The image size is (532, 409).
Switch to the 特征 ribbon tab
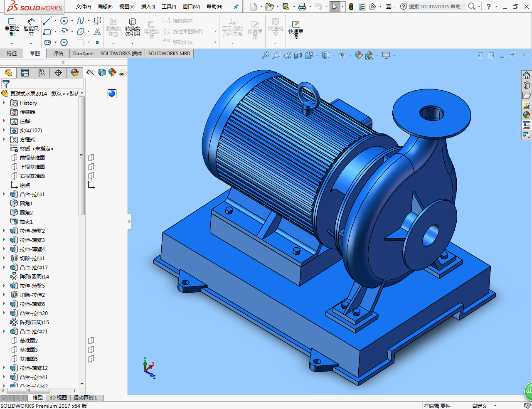coord(12,53)
